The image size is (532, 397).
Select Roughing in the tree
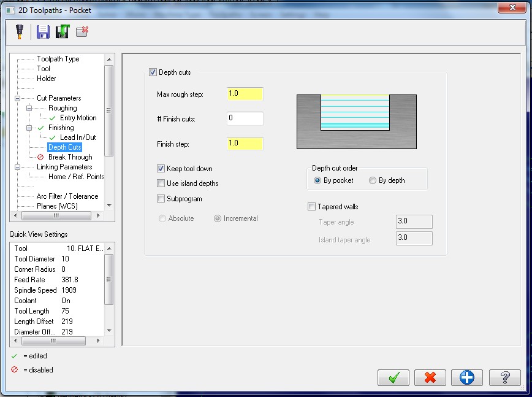point(63,108)
